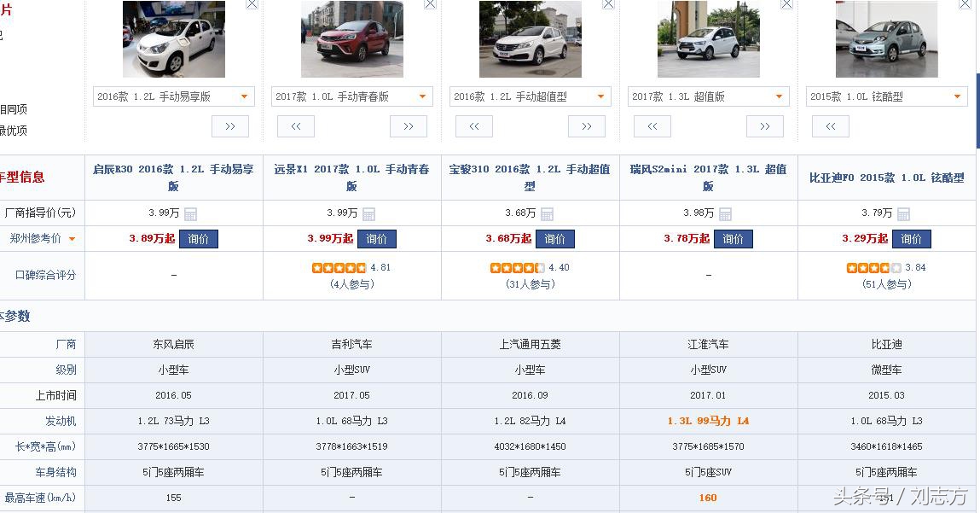Remove the 宝骏310 car from comparison
Screen dimensions: 980x513
[x=608, y=3]
